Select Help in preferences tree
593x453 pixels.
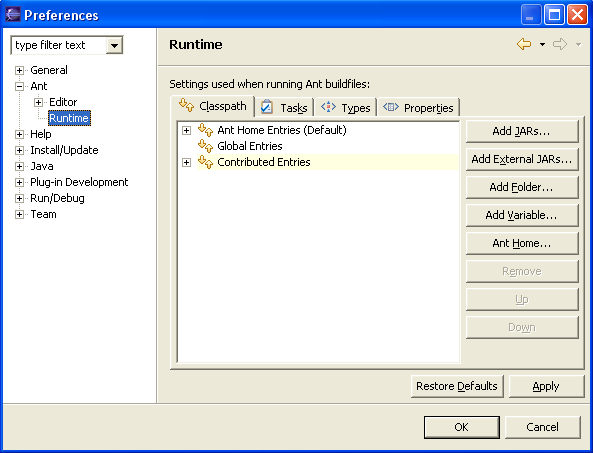click(x=41, y=134)
